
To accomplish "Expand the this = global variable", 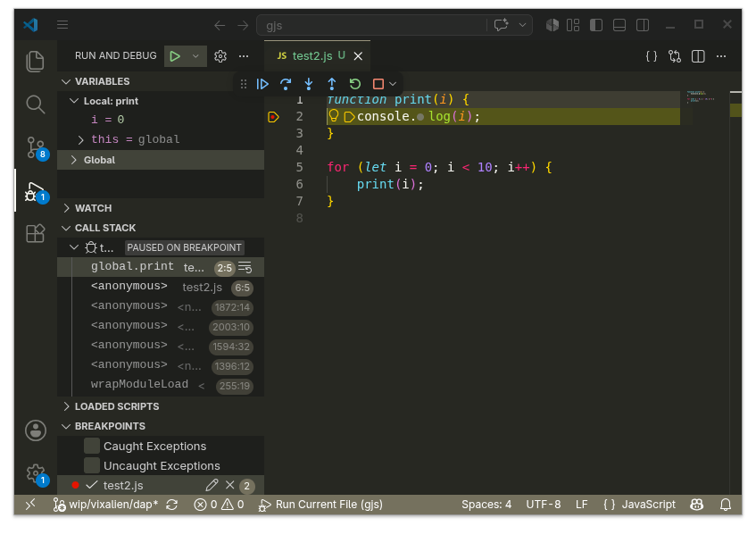I will [x=81, y=140].
